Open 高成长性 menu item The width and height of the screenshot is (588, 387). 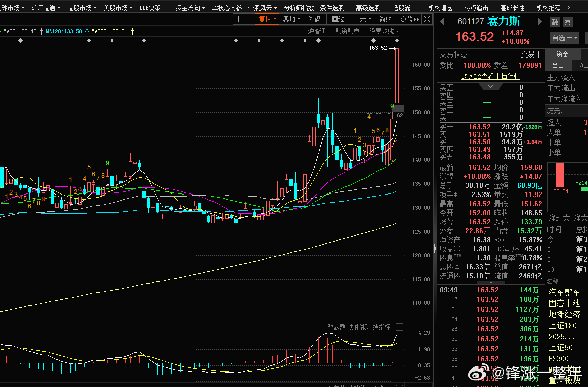point(512,8)
